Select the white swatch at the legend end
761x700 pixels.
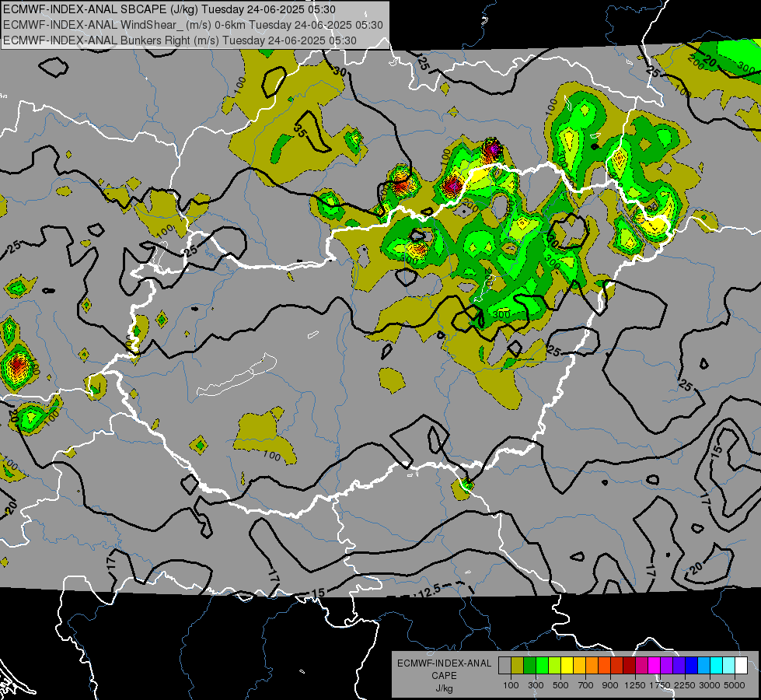click(741, 665)
